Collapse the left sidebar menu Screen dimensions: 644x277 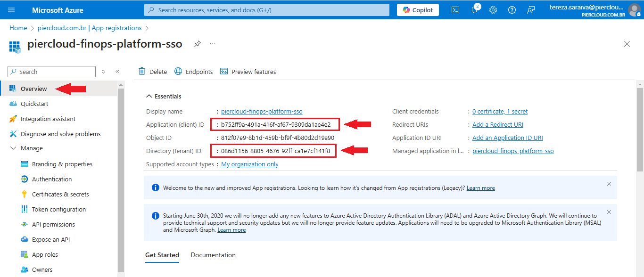click(117, 72)
